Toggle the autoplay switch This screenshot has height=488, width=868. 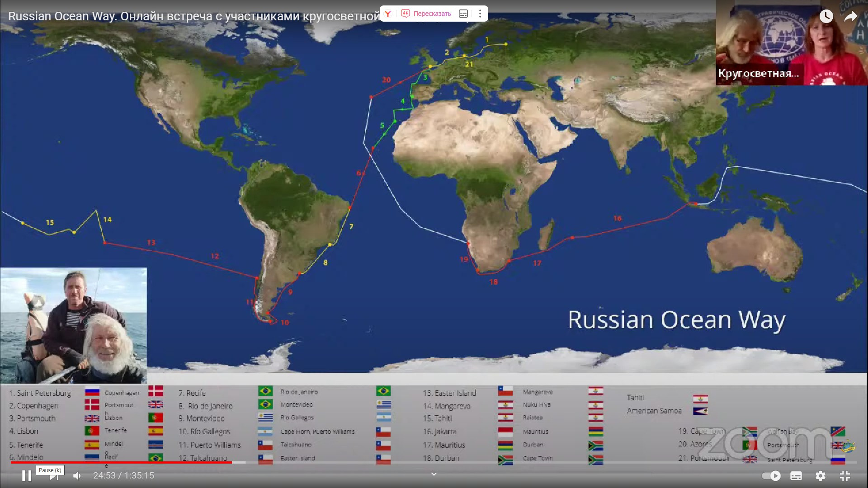click(x=771, y=476)
